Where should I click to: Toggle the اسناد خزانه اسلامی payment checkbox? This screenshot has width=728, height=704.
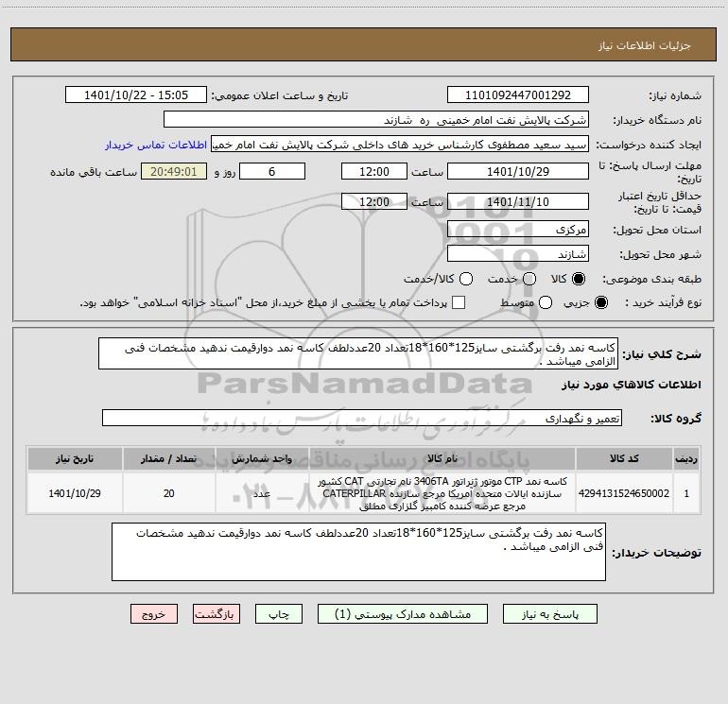[459, 302]
